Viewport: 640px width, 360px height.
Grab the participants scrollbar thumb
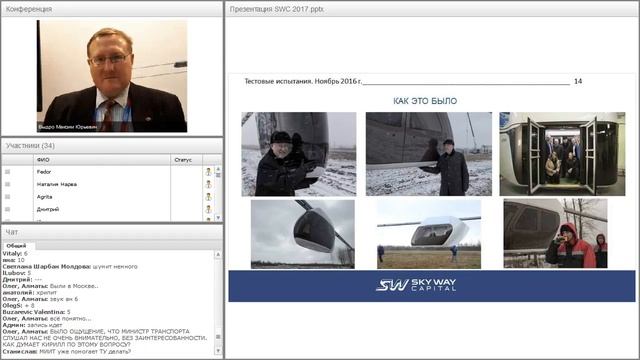(218, 175)
